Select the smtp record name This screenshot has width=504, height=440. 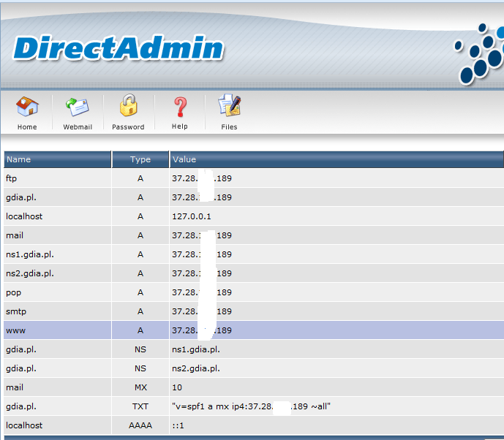16,311
